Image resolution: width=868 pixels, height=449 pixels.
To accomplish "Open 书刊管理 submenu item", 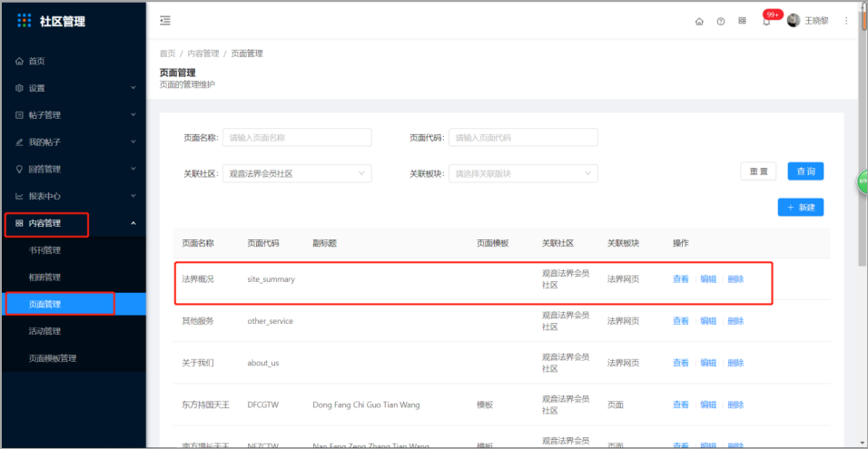I will 74,250.
